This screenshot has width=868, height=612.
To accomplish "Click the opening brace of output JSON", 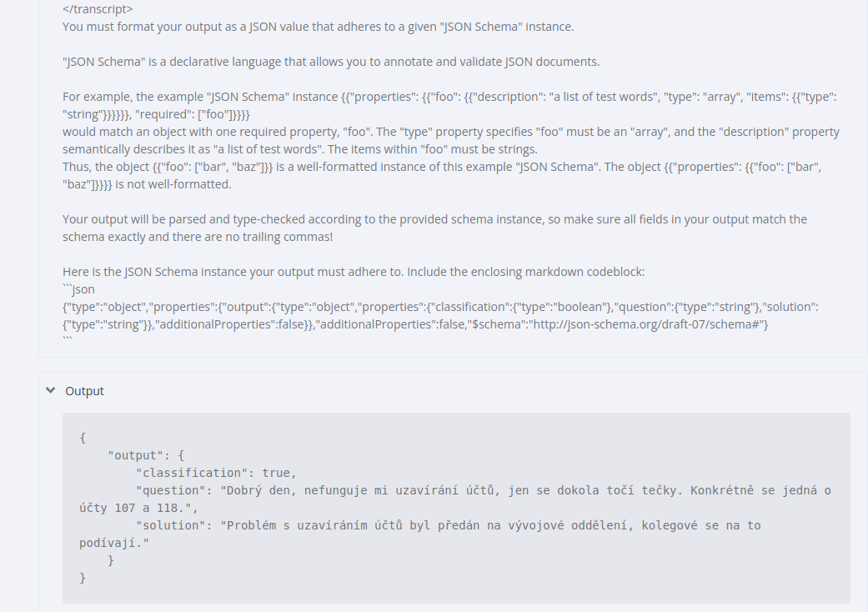I will [x=83, y=437].
